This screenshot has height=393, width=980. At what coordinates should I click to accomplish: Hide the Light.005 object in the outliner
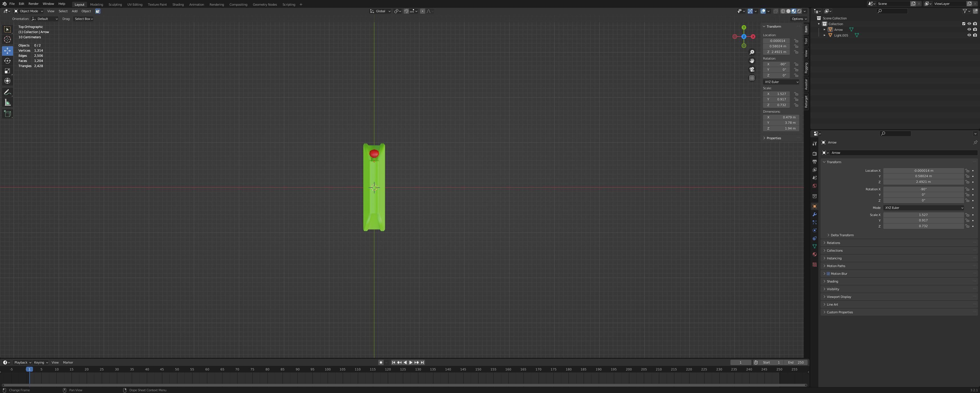pos(969,35)
